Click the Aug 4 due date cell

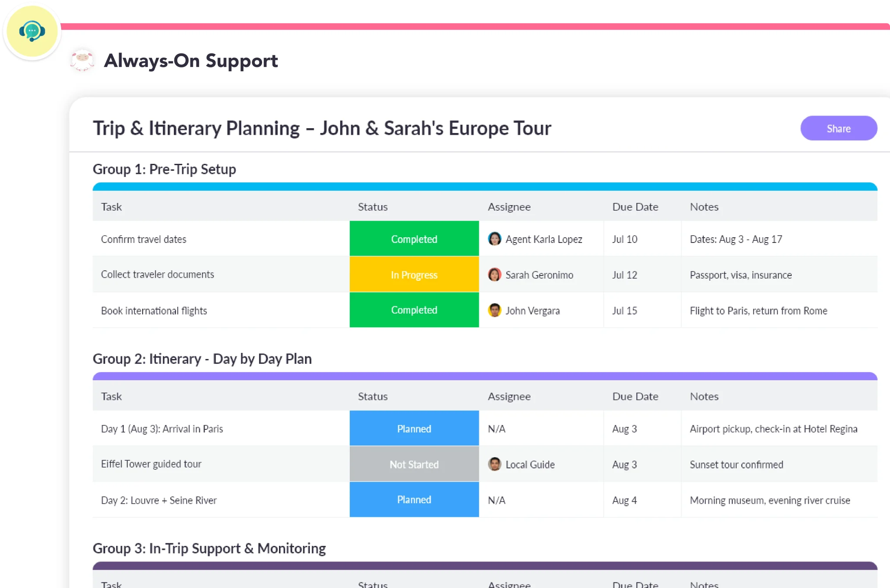click(624, 500)
